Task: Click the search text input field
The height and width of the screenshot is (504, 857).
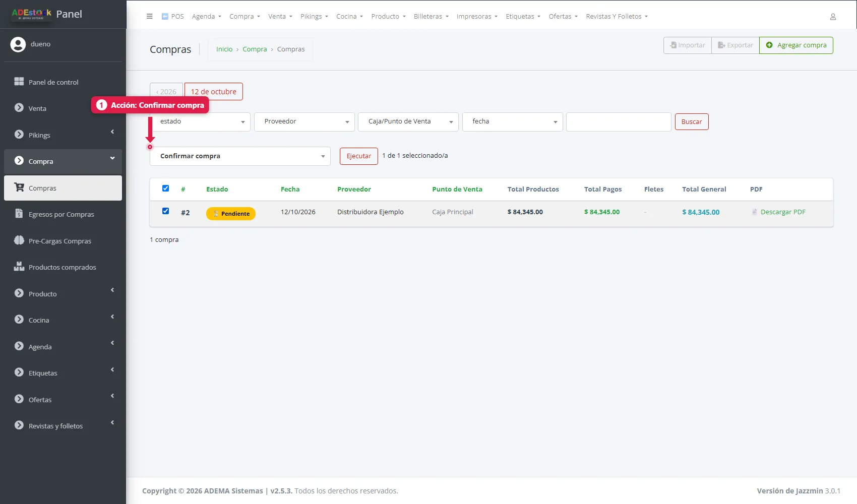Action: click(619, 122)
